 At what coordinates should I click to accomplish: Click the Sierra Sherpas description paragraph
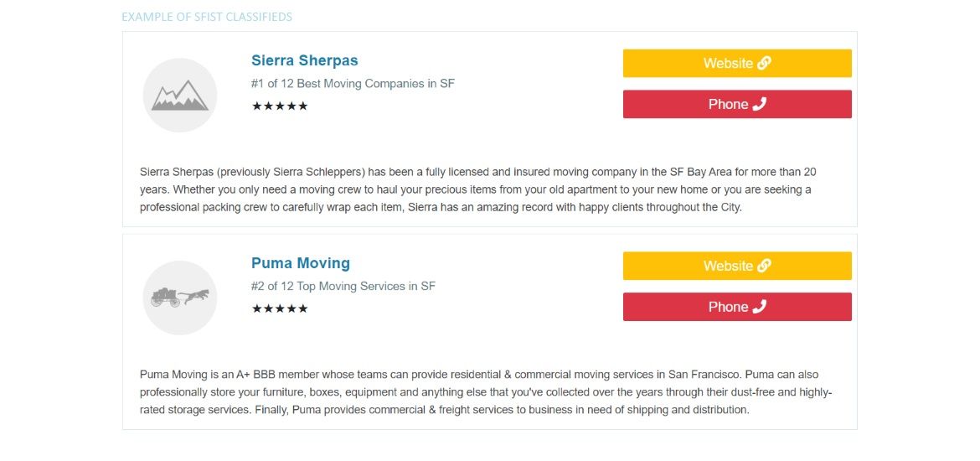[x=478, y=189]
